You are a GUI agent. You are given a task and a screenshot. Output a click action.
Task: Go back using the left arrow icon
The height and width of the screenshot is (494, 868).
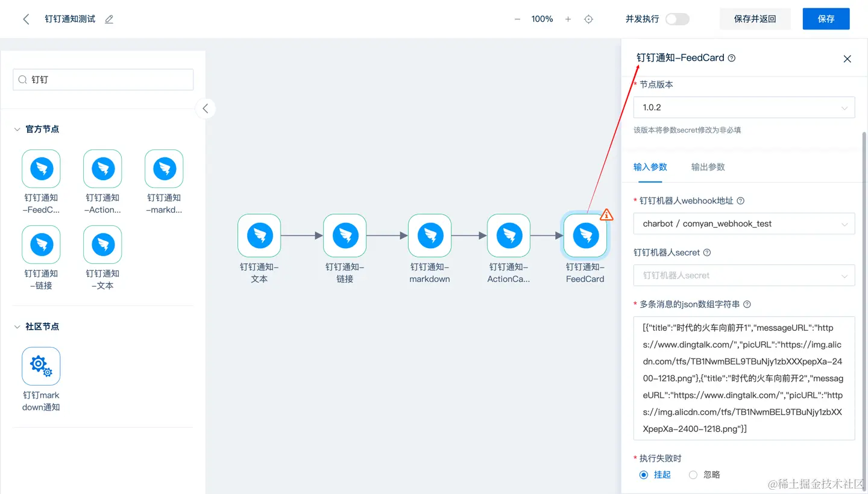[x=26, y=19]
